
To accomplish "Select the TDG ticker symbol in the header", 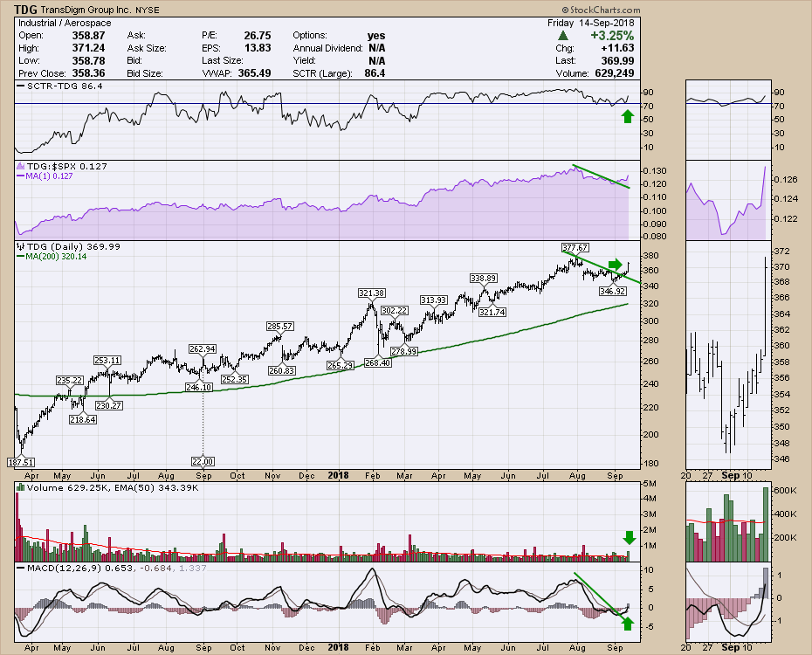I will pos(25,10).
